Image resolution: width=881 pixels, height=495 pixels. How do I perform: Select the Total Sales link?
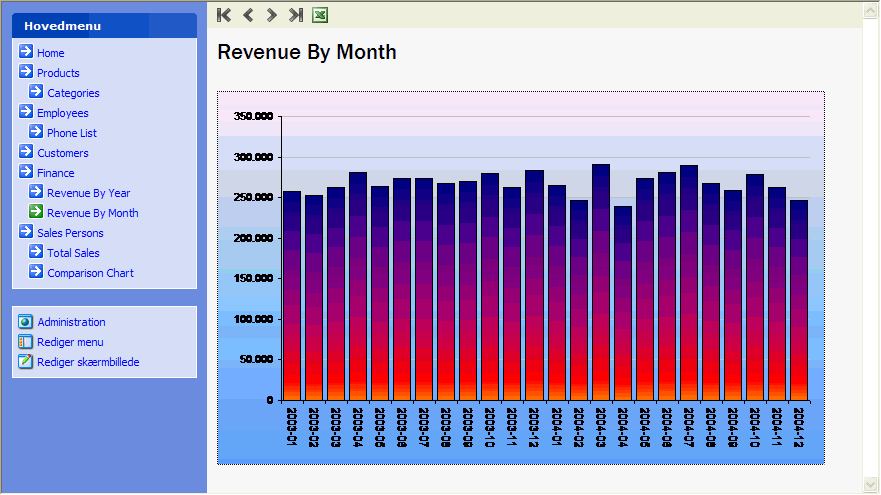tap(73, 253)
